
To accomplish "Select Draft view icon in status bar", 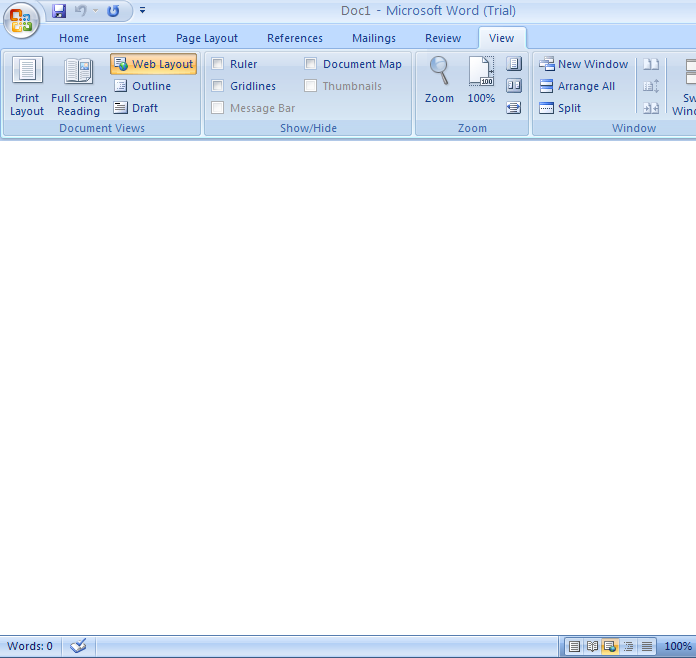I will [647, 646].
